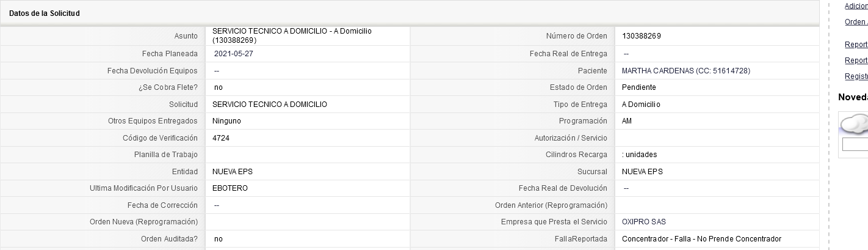868x250 pixels.
Task: Open the Orden link in the sidebar
Action: point(856,22)
